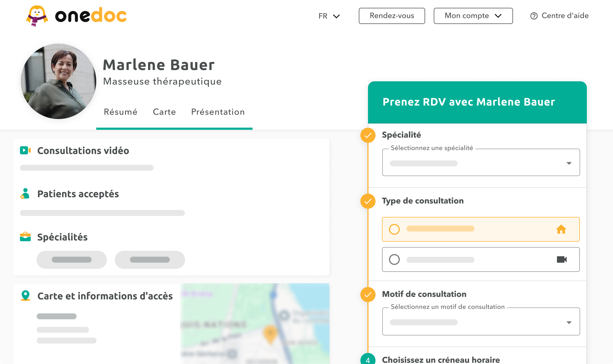Click the Type de consultation step checkmark

coord(368,201)
